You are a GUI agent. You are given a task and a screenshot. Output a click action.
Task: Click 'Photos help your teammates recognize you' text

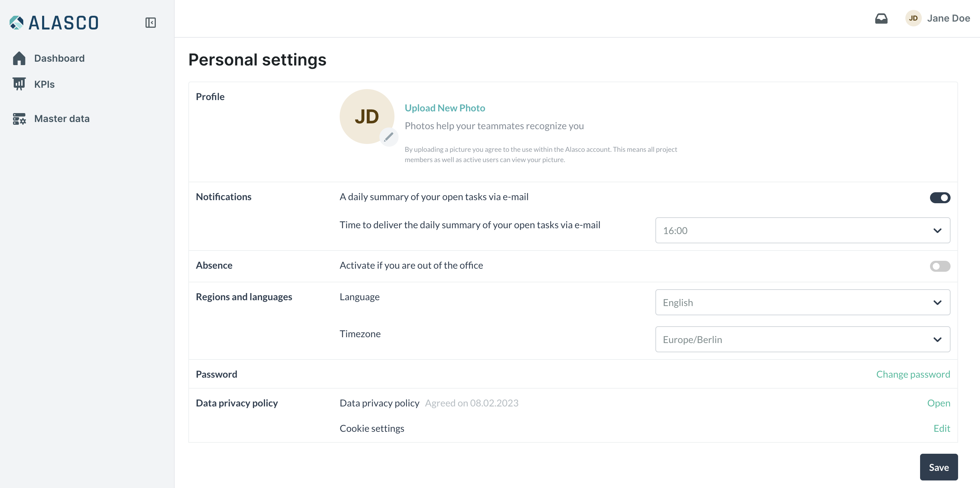(x=494, y=126)
